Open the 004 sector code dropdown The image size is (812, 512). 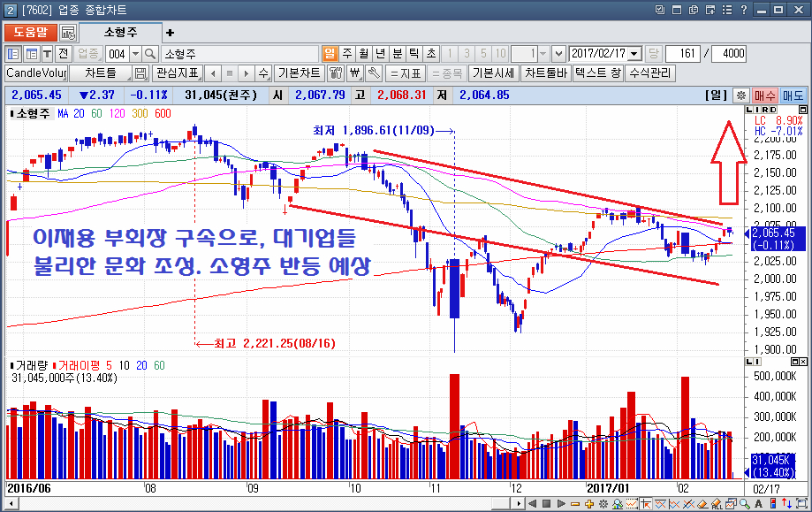(134, 53)
